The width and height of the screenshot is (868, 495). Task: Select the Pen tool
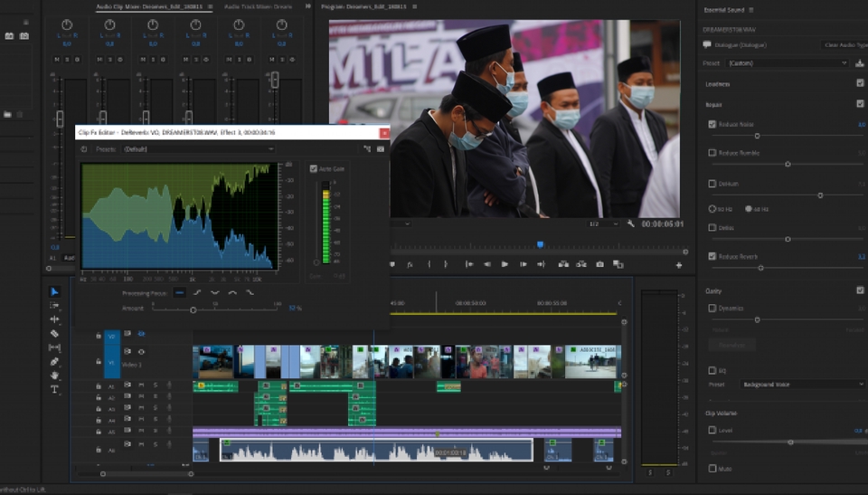[54, 361]
